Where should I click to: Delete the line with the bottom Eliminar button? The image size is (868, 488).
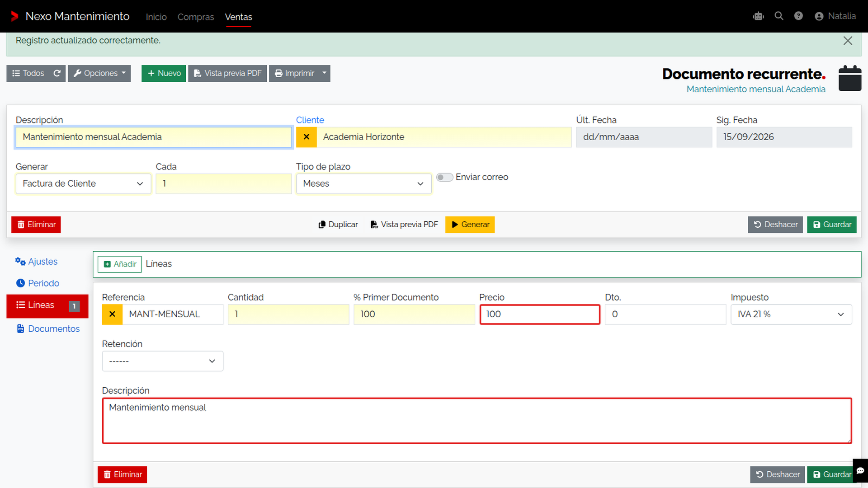click(x=123, y=475)
